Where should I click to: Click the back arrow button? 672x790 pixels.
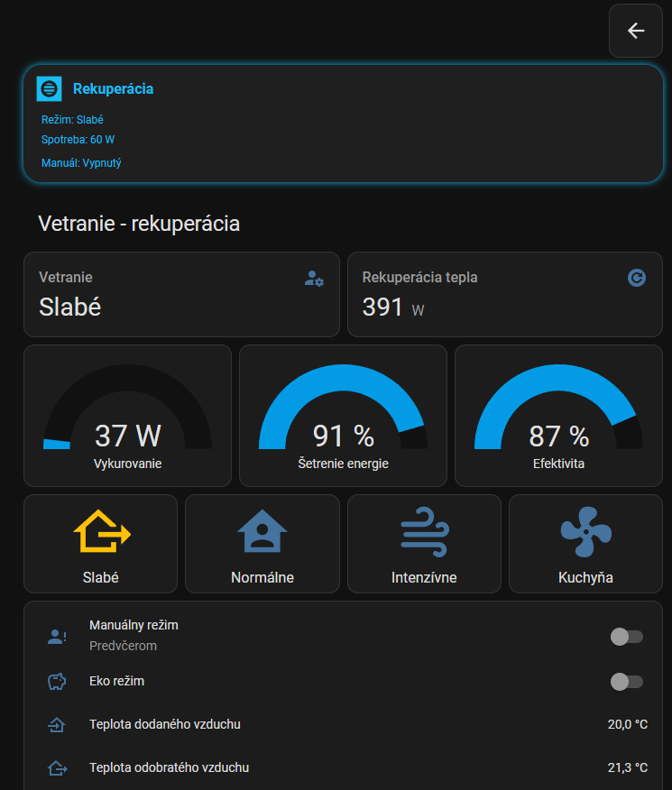coord(636,31)
